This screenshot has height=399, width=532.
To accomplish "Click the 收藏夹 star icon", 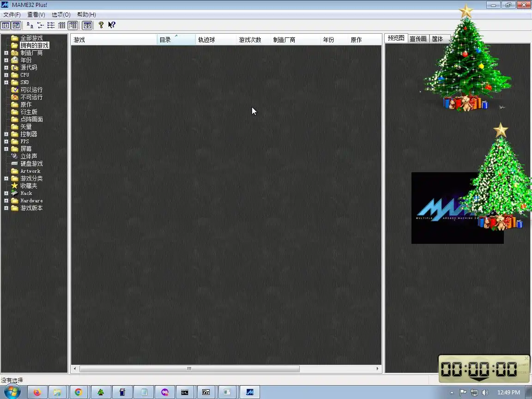I will coord(15,186).
